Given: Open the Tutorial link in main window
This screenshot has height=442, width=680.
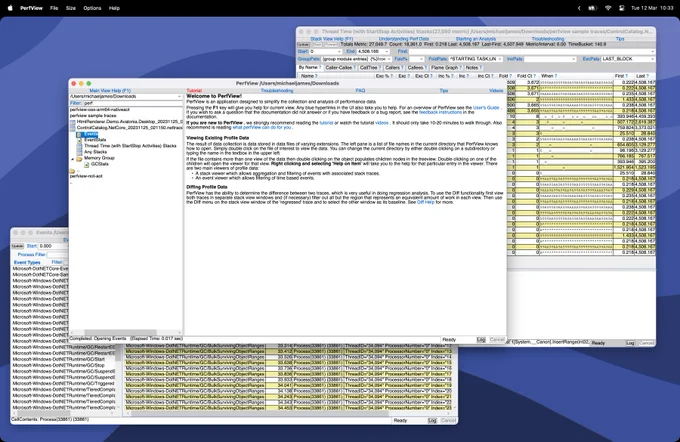Looking at the screenshot, I should [x=194, y=91].
